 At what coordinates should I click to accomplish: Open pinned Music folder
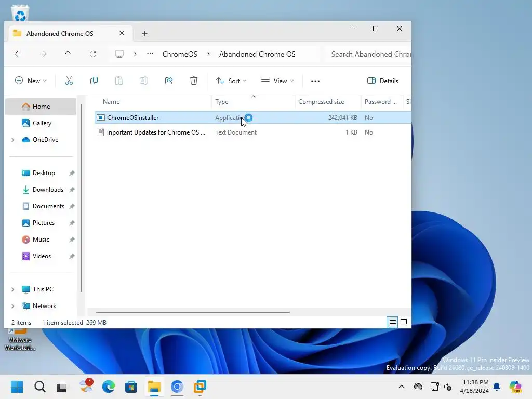tap(41, 240)
